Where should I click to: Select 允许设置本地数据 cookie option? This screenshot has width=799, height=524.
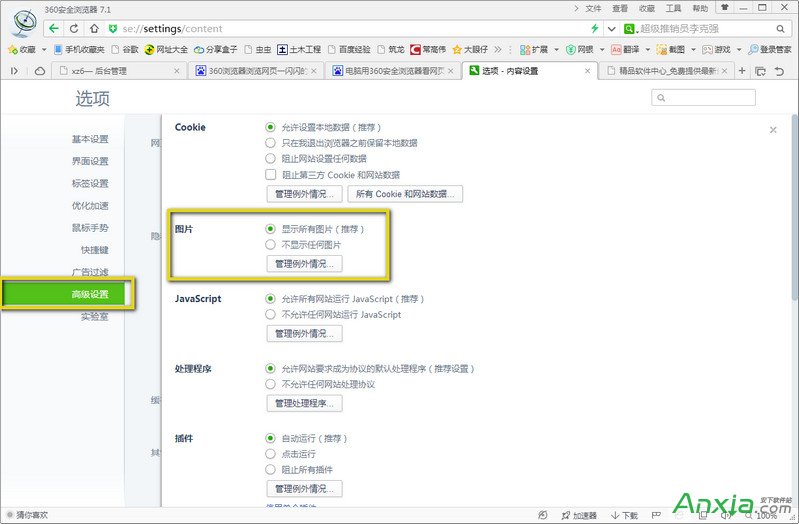point(271,127)
